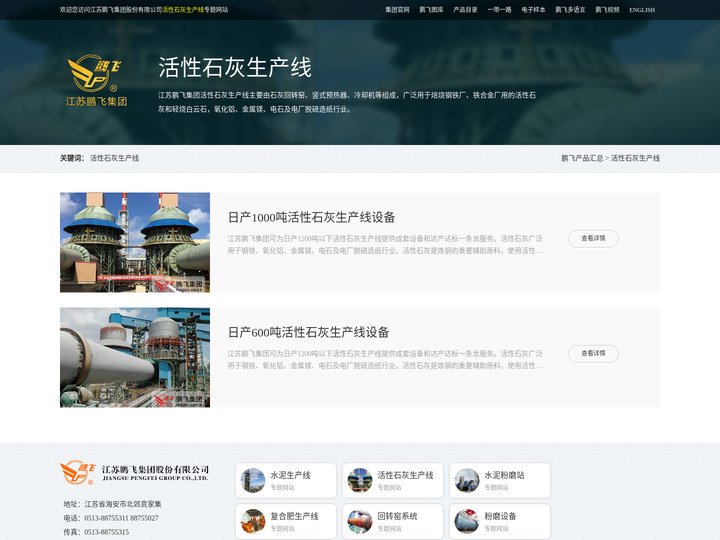Viewport: 720px width, 540px height.
Task: Open the 鹏飞多语言 menu link
Action: [570, 10]
